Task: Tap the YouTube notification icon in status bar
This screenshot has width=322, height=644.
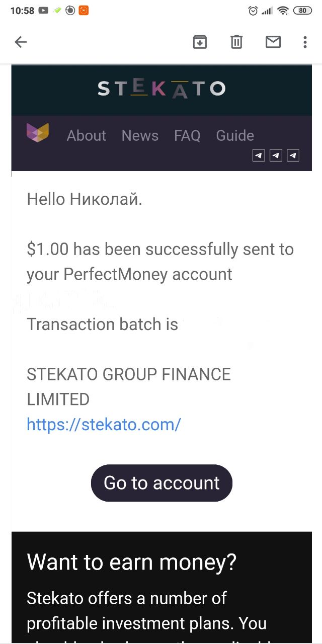Action: (43, 11)
